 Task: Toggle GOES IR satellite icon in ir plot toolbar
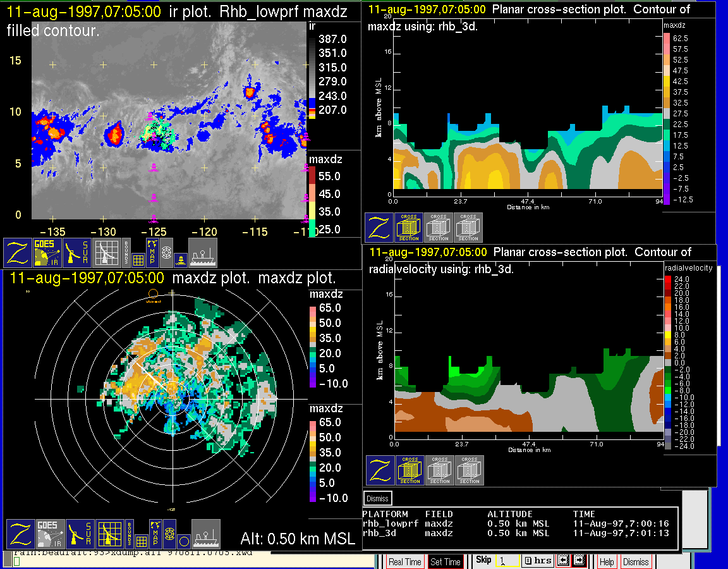coord(48,252)
